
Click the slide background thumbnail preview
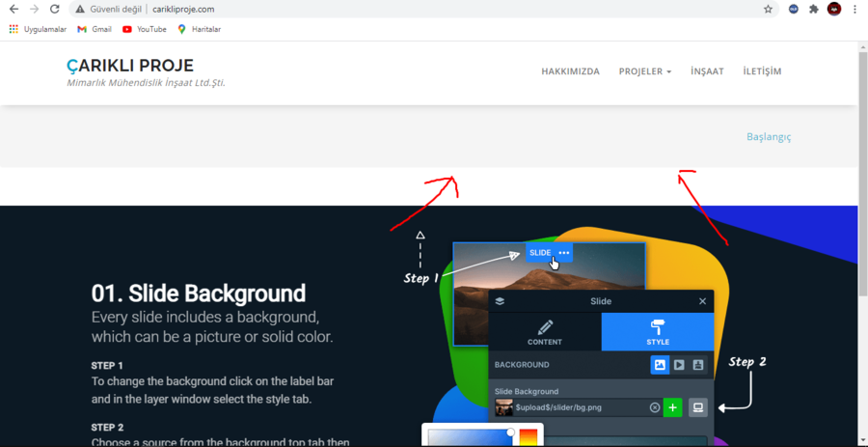pos(504,407)
